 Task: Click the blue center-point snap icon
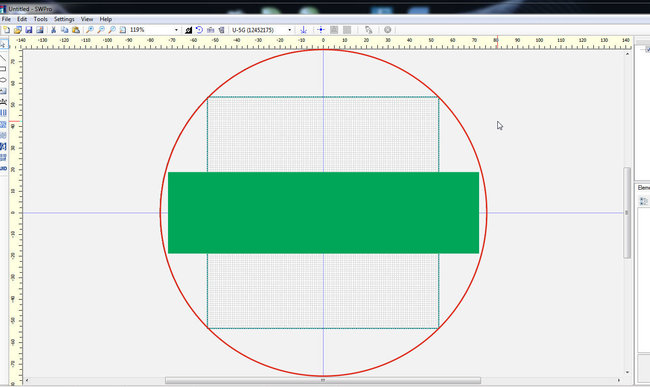tap(320, 30)
